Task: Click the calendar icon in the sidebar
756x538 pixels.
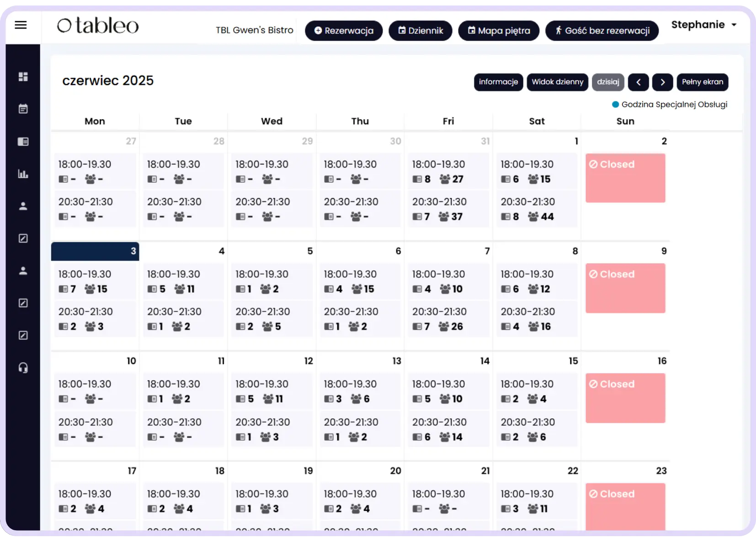Action: pos(23,109)
